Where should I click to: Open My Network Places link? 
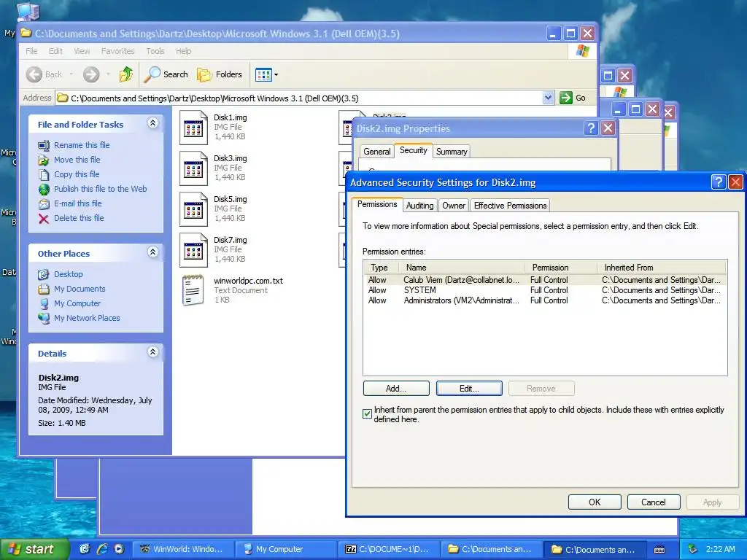point(87,318)
